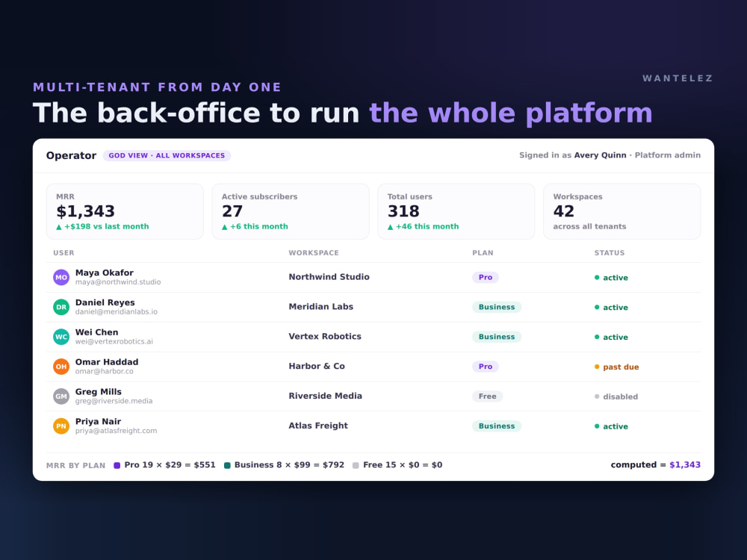Click the computed = $1,343 total
747x560 pixels.
tap(656, 464)
